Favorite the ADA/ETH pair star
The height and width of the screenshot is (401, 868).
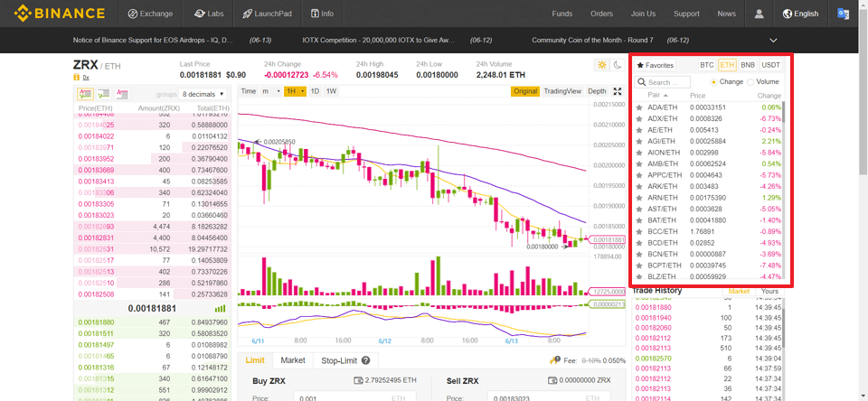coord(639,107)
